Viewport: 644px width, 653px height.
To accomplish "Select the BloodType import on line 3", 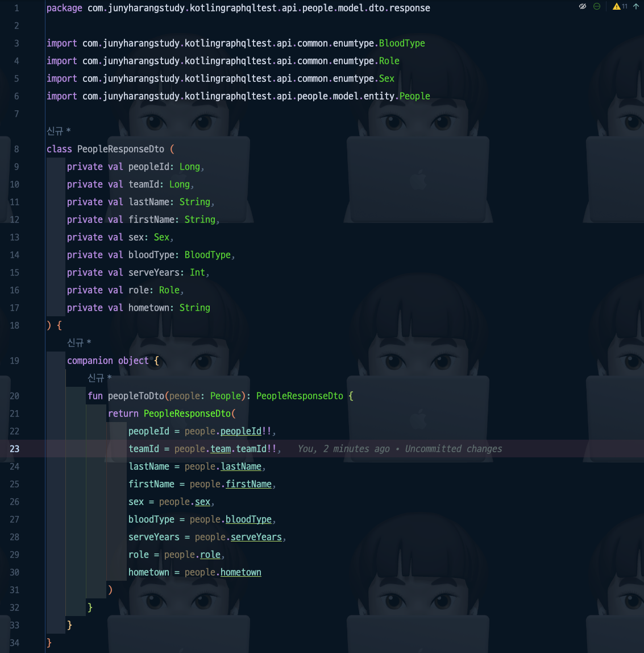I will pyautogui.click(x=402, y=43).
